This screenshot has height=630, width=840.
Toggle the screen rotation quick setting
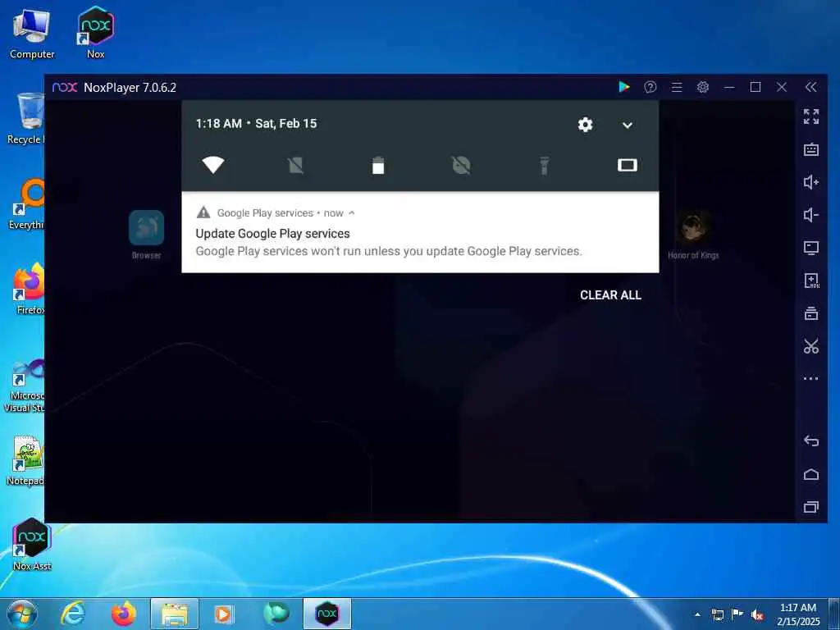pos(628,165)
